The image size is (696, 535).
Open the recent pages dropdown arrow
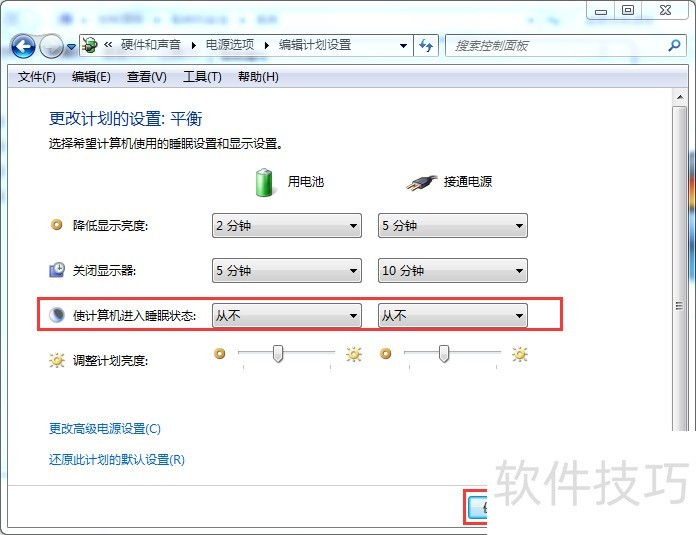pyautogui.click(x=71, y=46)
